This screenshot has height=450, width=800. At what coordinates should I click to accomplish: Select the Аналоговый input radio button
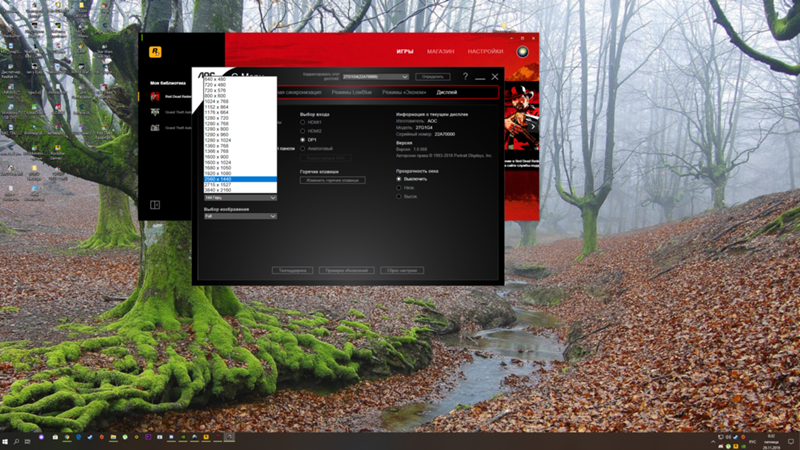(x=303, y=148)
